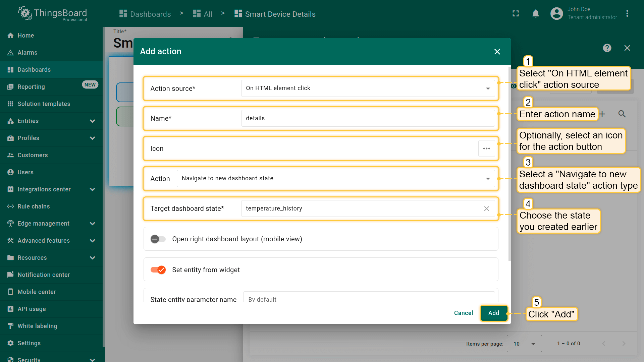Click the help question mark icon
Screen dimensions: 644x362
tap(607, 48)
